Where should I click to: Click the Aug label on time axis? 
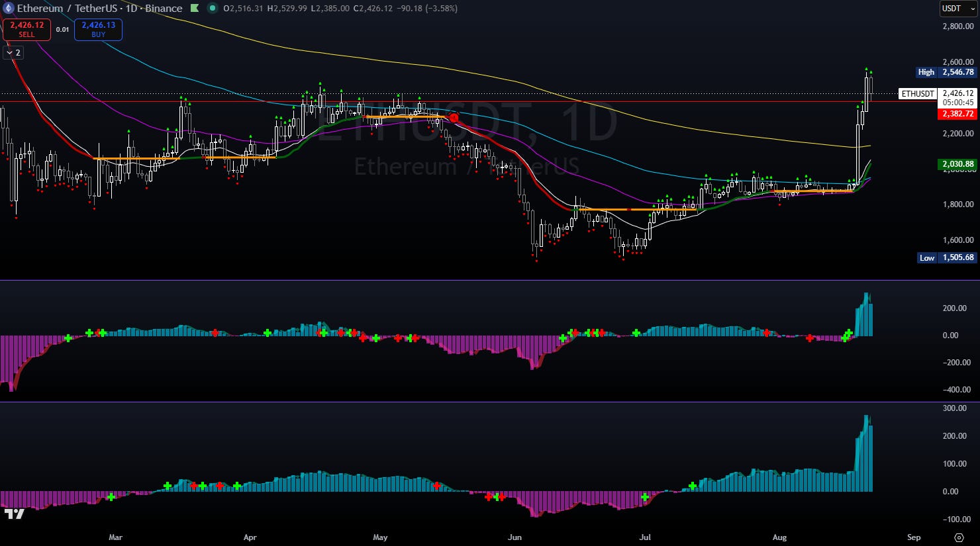coord(779,537)
